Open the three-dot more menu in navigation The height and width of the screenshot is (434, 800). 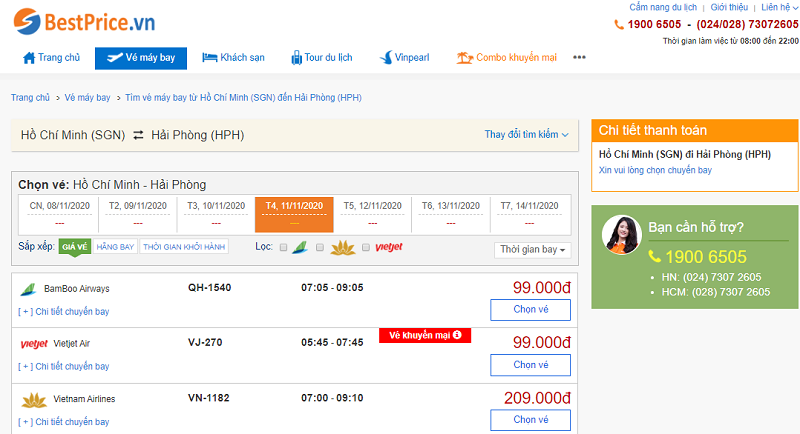tap(579, 57)
